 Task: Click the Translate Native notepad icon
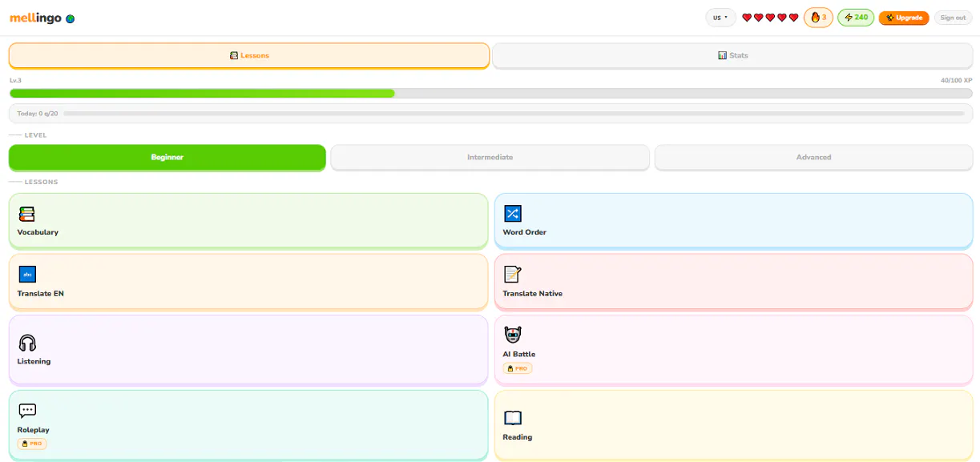pyautogui.click(x=513, y=275)
